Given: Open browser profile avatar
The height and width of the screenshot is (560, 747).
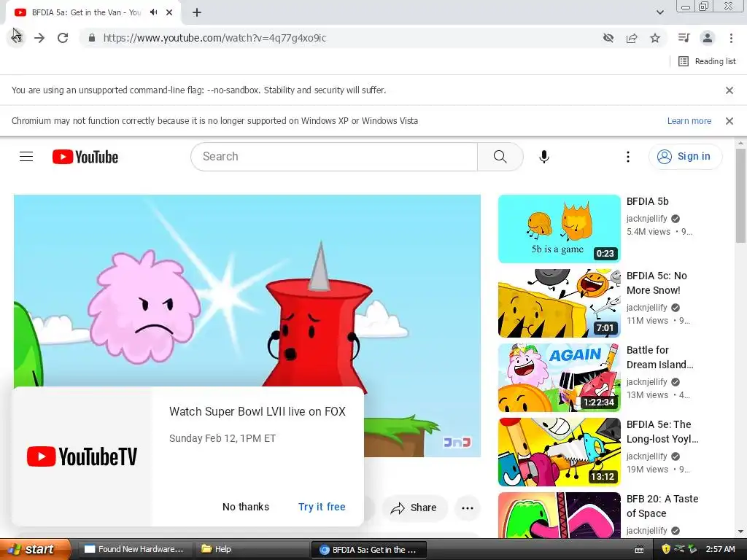Looking at the screenshot, I should [x=708, y=38].
